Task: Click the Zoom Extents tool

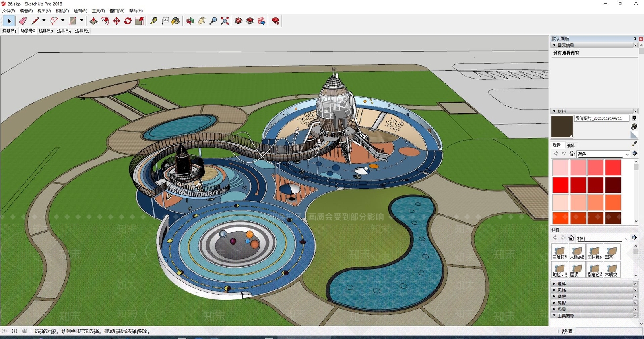Action: pyautogui.click(x=225, y=21)
